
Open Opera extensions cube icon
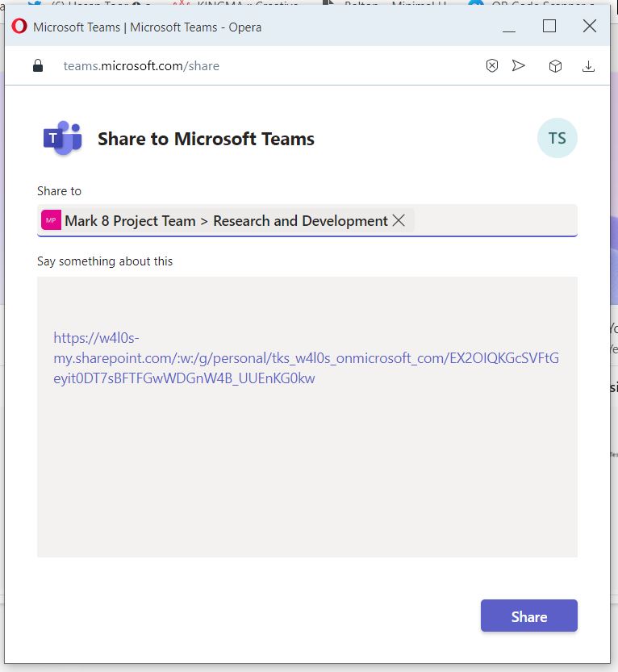click(x=555, y=66)
